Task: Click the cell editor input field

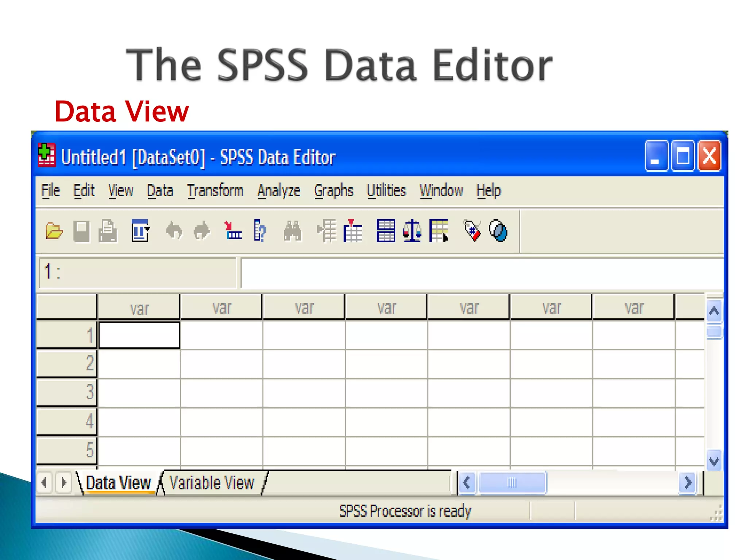Action: tap(482, 273)
